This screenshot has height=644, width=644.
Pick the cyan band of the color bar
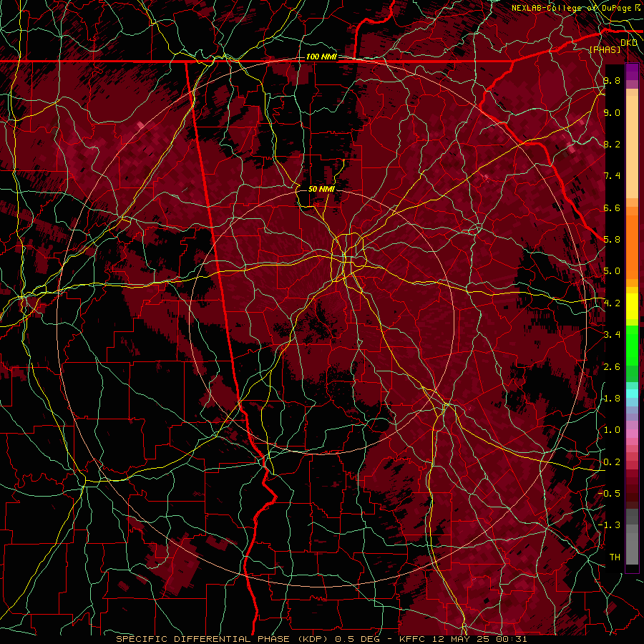point(632,394)
